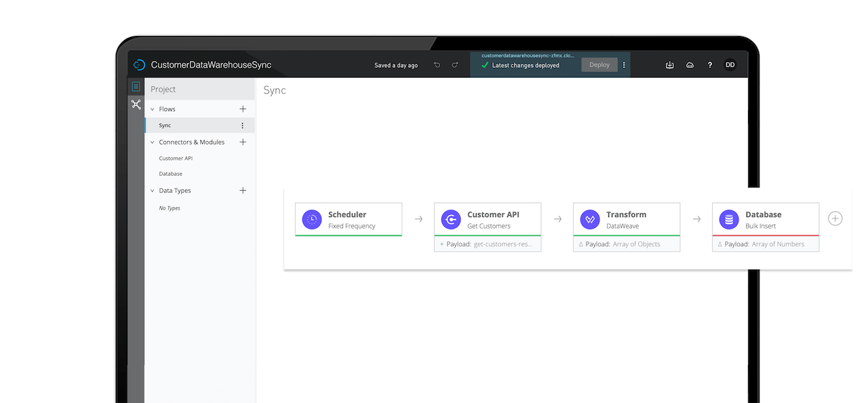This screenshot has height=403, width=868.
Task: Click the MuleSoft logo icon in header
Action: pyautogui.click(x=139, y=65)
